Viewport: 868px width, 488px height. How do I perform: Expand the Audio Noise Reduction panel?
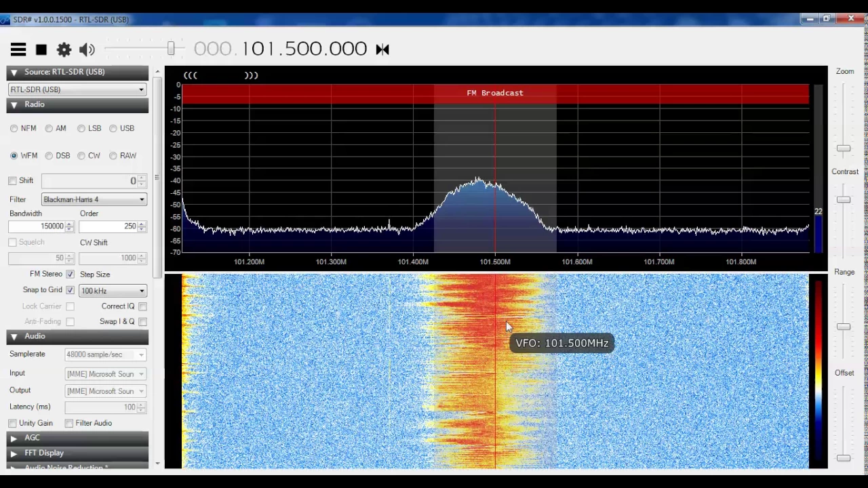point(77,466)
